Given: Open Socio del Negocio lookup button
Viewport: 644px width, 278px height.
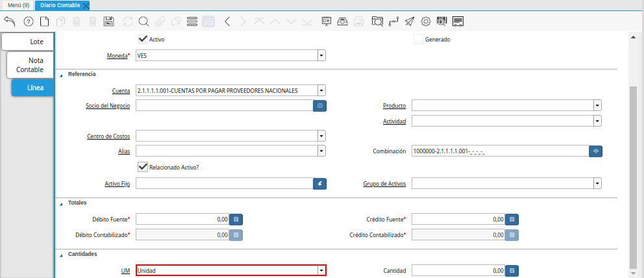Looking at the screenshot, I should coord(320,105).
